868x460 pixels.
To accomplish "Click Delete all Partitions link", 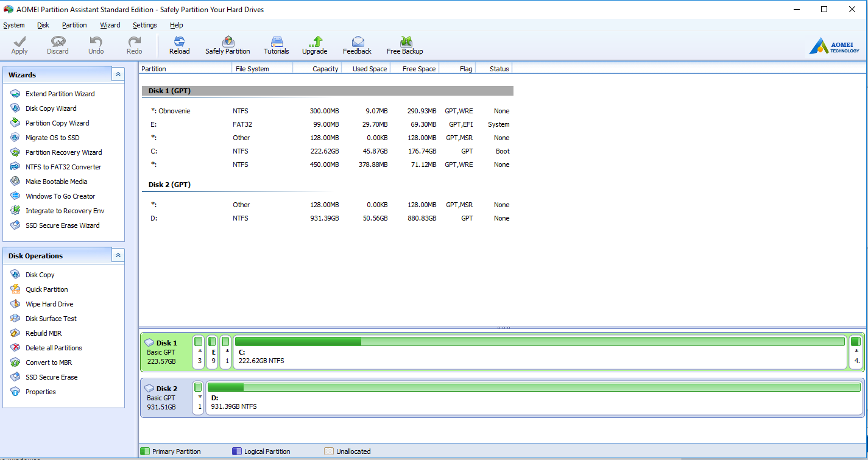I will pos(54,348).
